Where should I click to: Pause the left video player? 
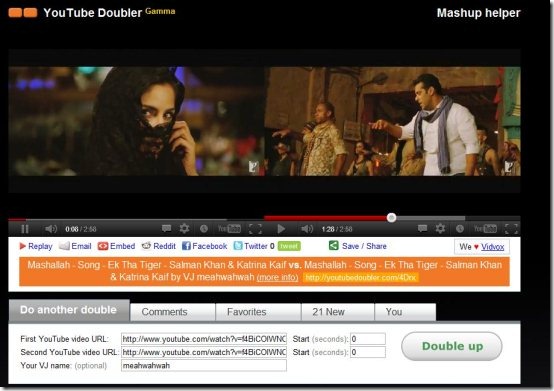tap(25, 229)
